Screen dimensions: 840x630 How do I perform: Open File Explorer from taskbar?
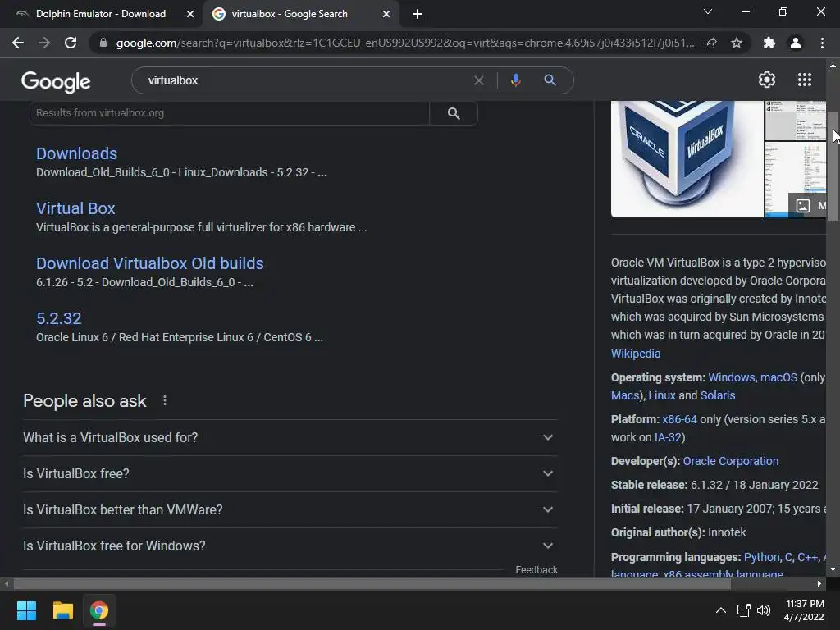coord(62,610)
